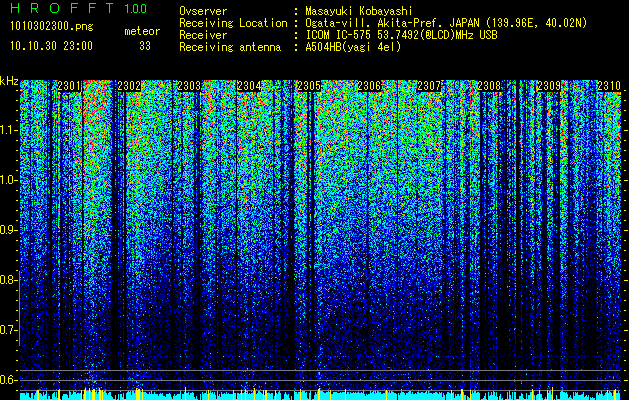Click the Receiving antenna label
Screen dimensions: 629x400
tap(230, 47)
